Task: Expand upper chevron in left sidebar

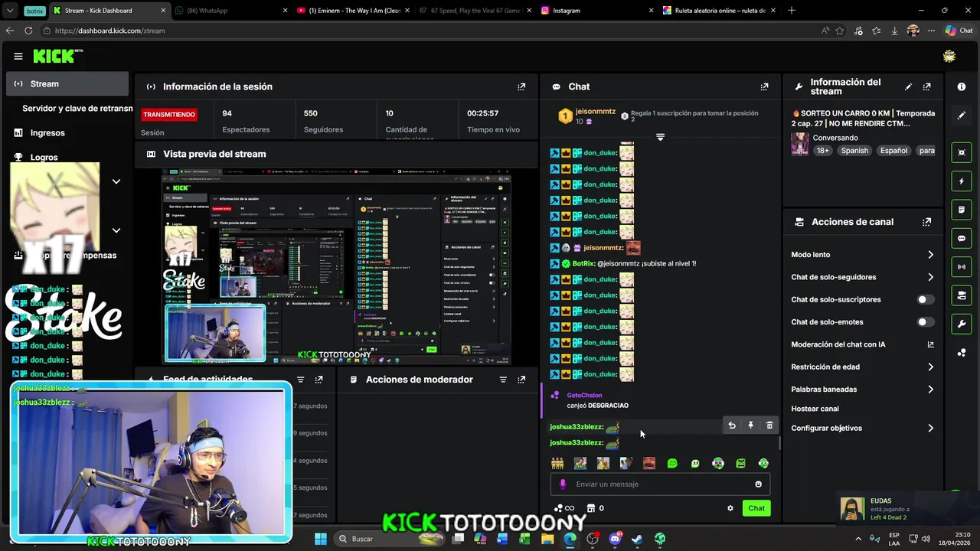Action: click(x=116, y=181)
